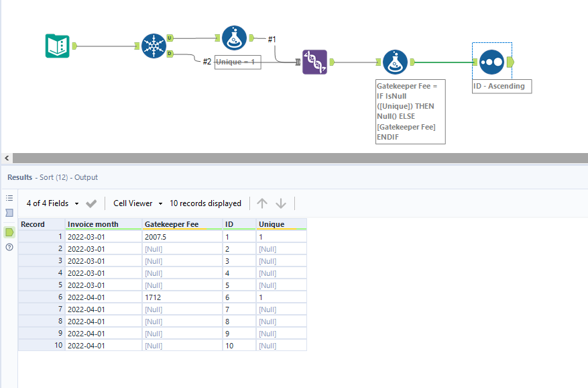Open the metadata view icon in Results
The image size is (588, 388).
click(x=9, y=213)
